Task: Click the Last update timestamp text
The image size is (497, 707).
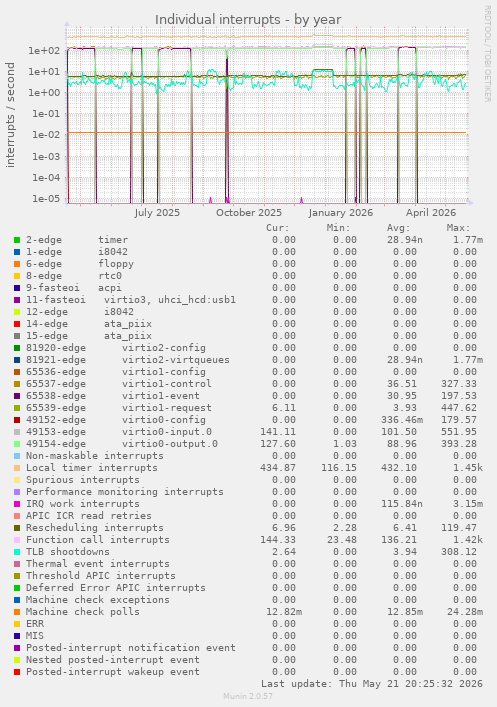Action: click(x=372, y=684)
